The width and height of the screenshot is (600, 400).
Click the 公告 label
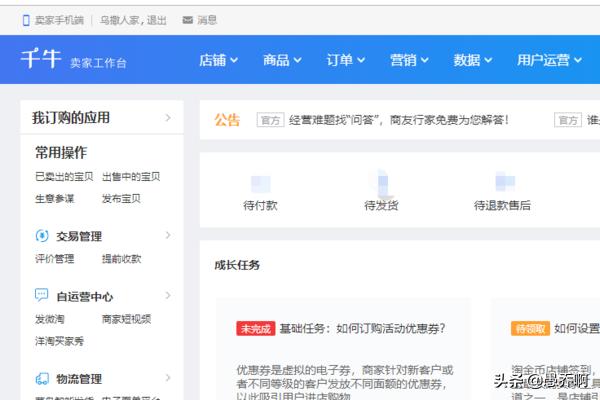(227, 120)
